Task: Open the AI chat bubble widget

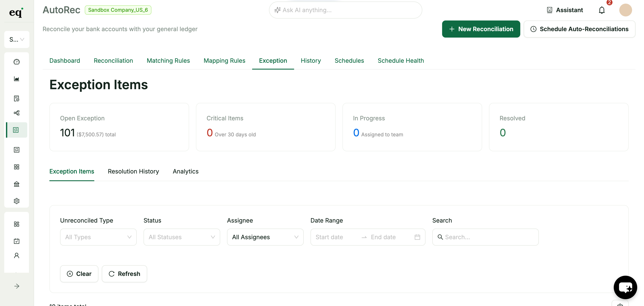Action: pos(625,287)
